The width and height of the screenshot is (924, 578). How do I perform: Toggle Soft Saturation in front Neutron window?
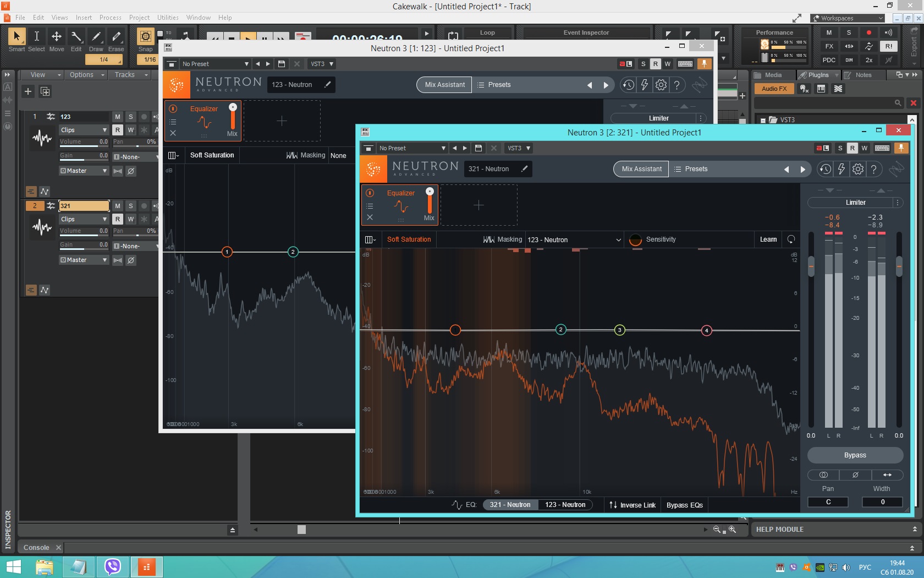pos(409,239)
